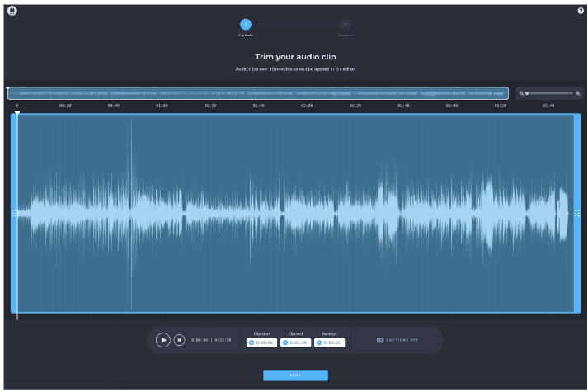Open the help question mark icon
The height and width of the screenshot is (392, 588).
pyautogui.click(x=581, y=11)
